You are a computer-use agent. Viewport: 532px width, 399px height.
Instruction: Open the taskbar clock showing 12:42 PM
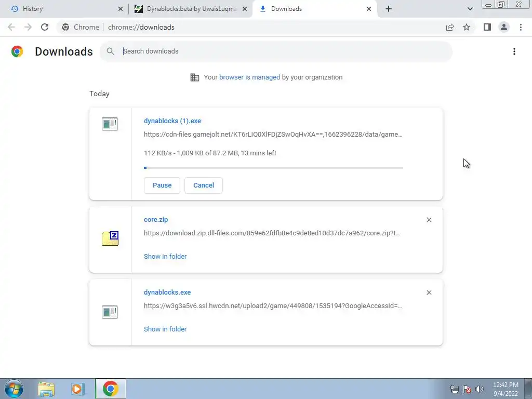[x=506, y=389]
